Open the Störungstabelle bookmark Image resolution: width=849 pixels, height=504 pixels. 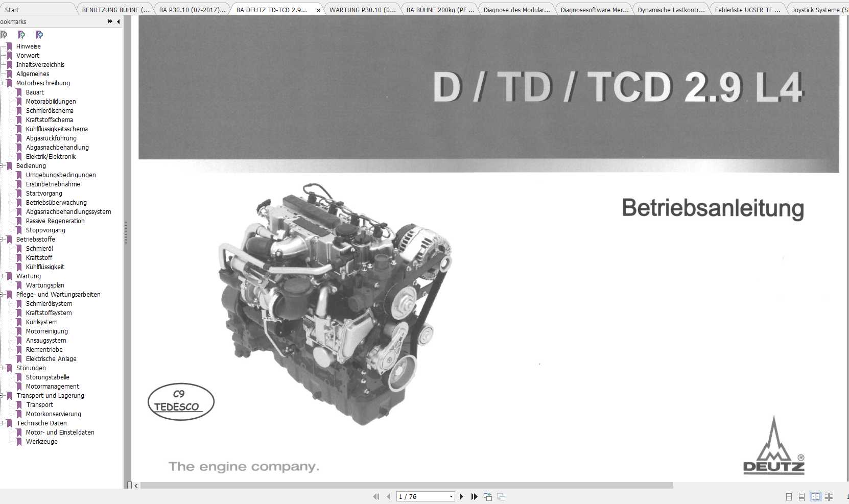(x=48, y=377)
